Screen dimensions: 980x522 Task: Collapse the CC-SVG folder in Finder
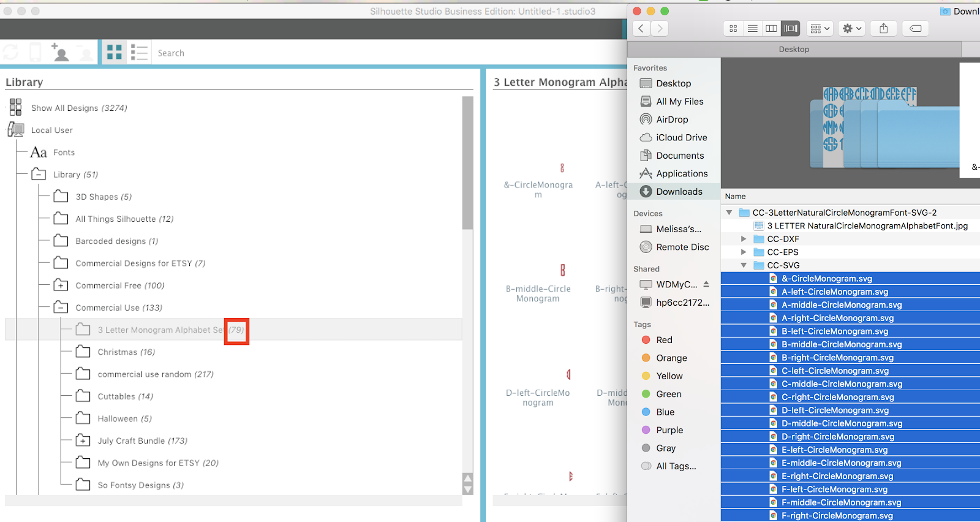click(744, 265)
